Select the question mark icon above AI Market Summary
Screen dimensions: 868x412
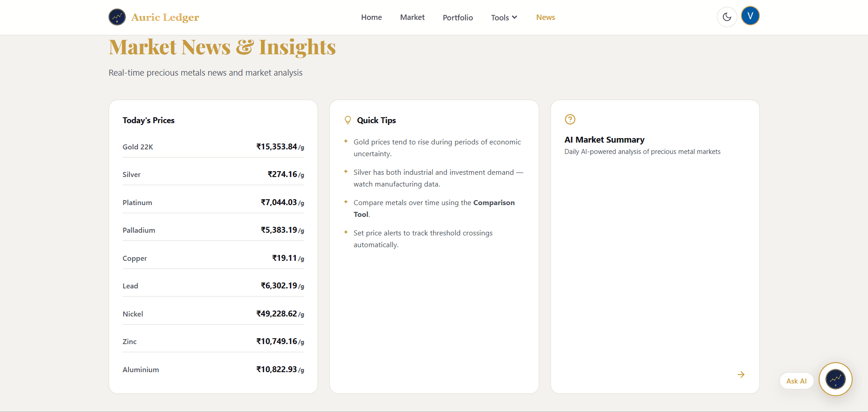click(570, 119)
